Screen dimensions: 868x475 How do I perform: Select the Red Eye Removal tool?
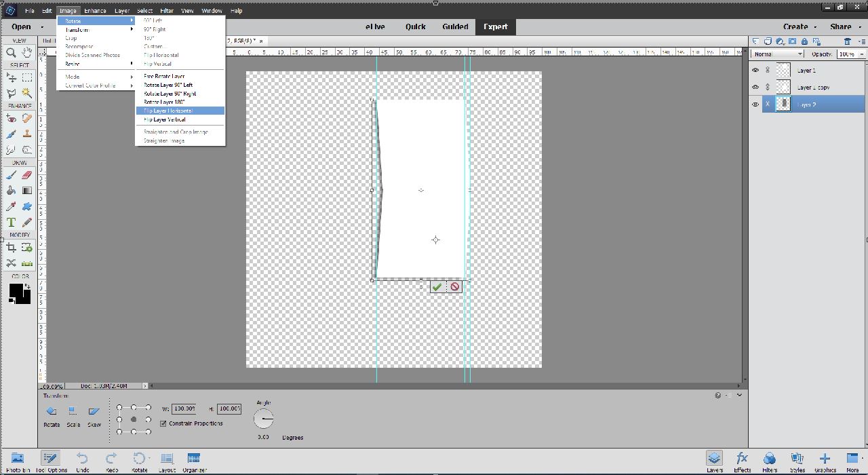click(x=11, y=119)
